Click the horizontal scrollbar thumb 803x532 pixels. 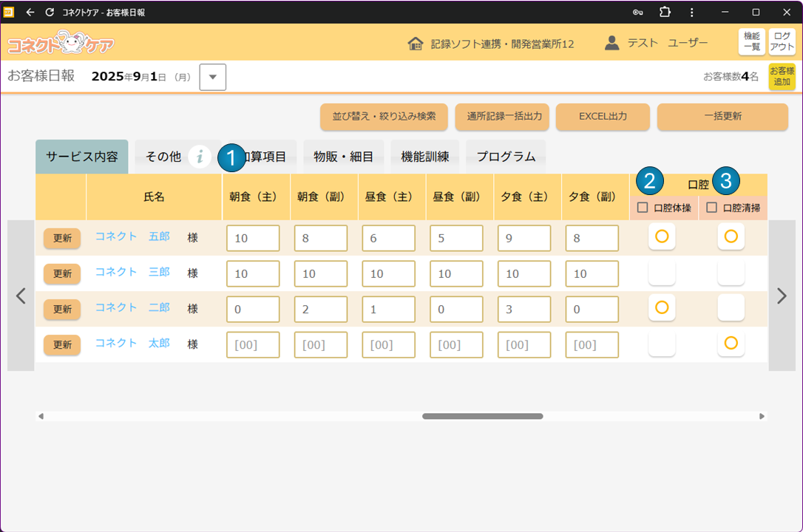click(482, 416)
